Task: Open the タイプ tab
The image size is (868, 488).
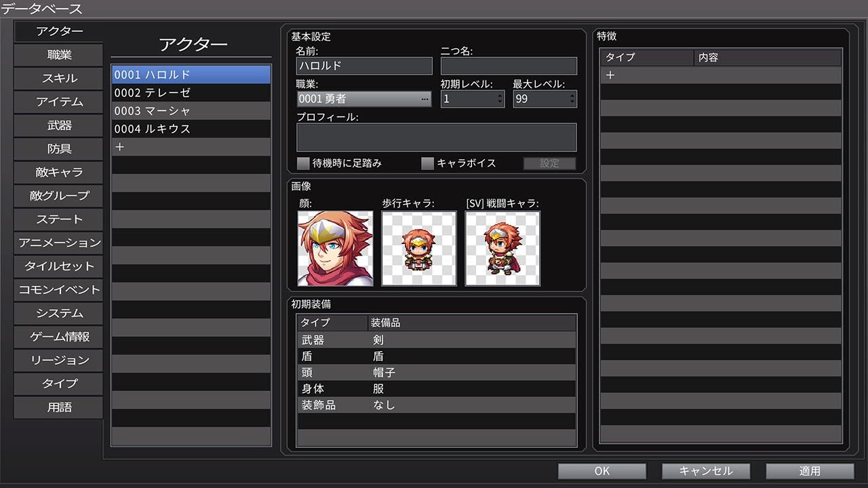Action: [x=60, y=384]
